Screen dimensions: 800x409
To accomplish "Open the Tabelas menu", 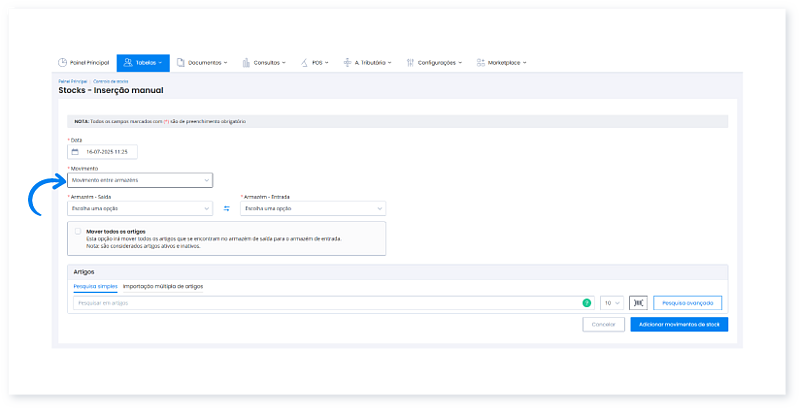I will coord(143,62).
